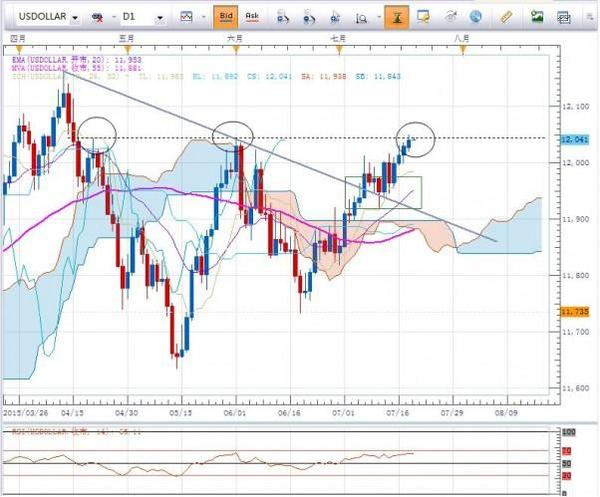Click the chart type line-graph icon
This screenshot has width=600, height=497.
(187, 17)
